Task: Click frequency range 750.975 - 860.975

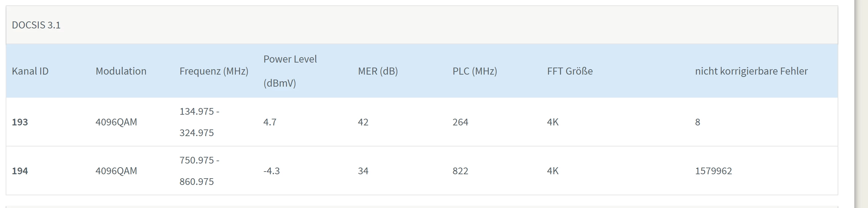Action: [199, 171]
